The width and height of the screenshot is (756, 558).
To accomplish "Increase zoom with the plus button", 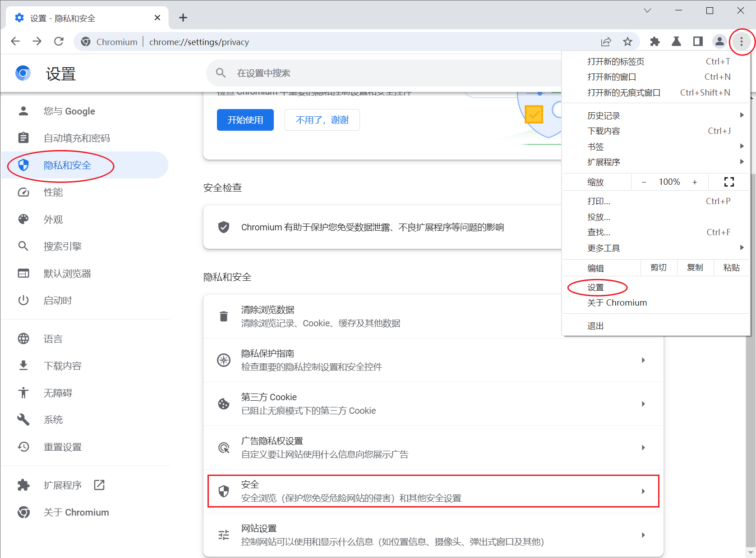I will [695, 182].
